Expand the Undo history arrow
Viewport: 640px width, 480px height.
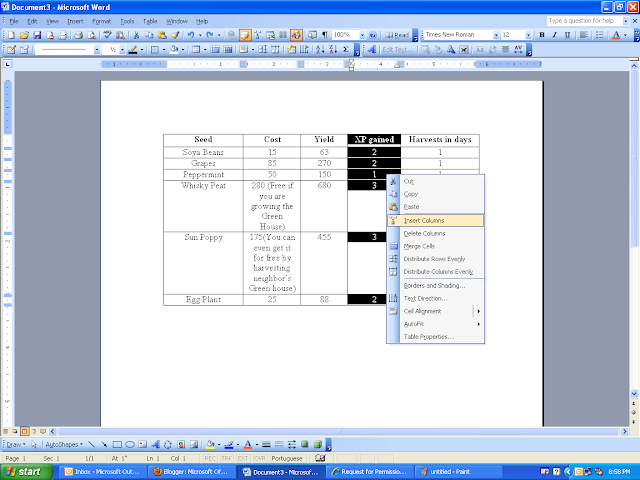click(x=200, y=36)
